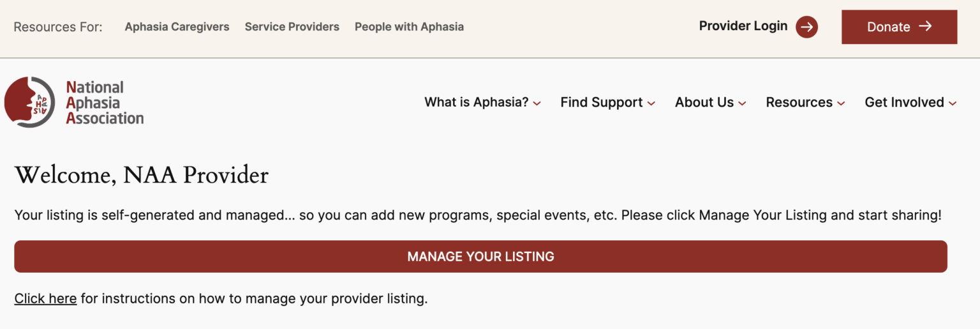Viewport: 980px width, 329px height.
Task: Open the Get Involved menu item
Action: pyautogui.click(x=904, y=102)
